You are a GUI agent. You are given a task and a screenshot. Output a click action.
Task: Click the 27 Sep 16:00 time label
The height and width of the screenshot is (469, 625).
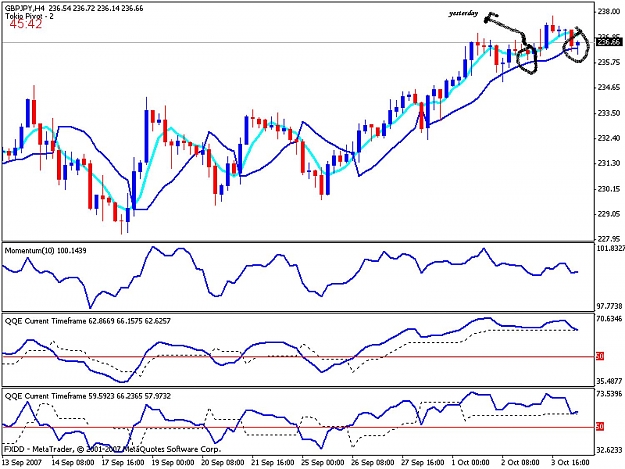point(423,463)
